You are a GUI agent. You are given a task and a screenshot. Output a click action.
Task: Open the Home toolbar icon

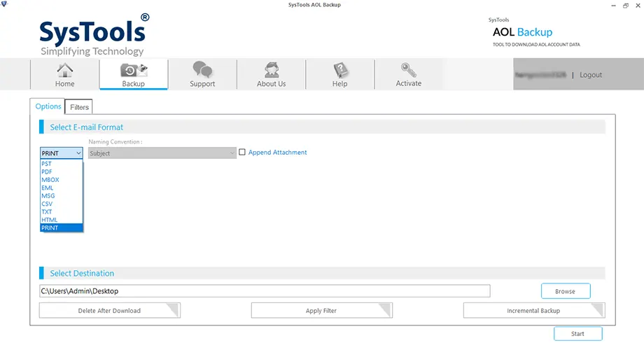point(64,70)
